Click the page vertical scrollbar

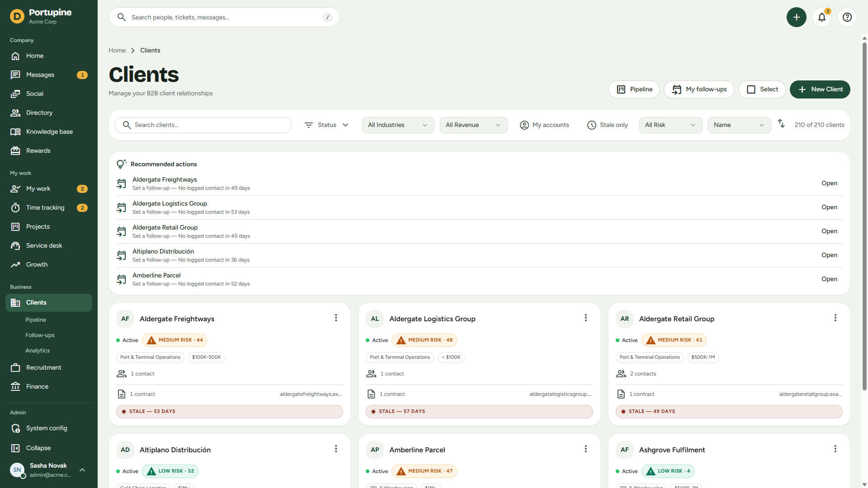[x=864, y=217]
